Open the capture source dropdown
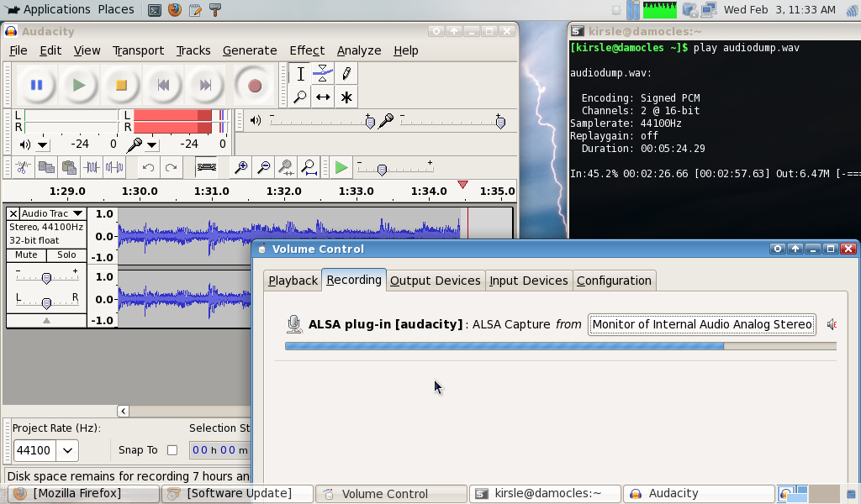Viewport: 861px width, 504px height. pos(702,325)
